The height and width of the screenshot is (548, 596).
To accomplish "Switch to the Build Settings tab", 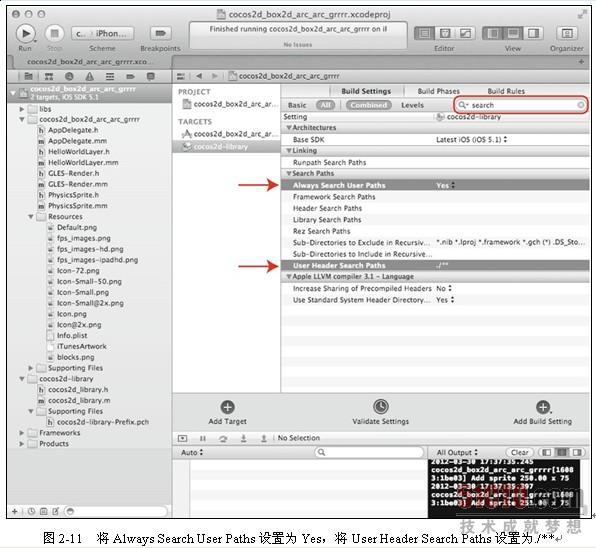I will coord(366,91).
